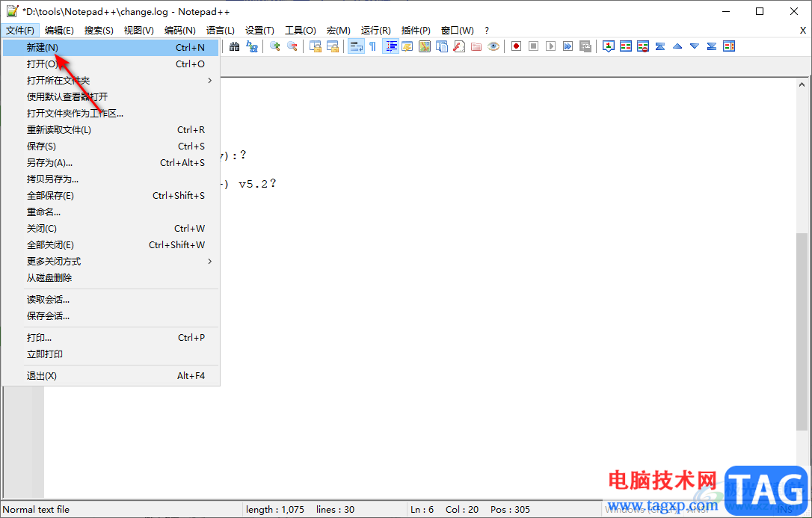Choose 退出(X) menu entry
This screenshot has height=518, width=812.
[x=111, y=376]
